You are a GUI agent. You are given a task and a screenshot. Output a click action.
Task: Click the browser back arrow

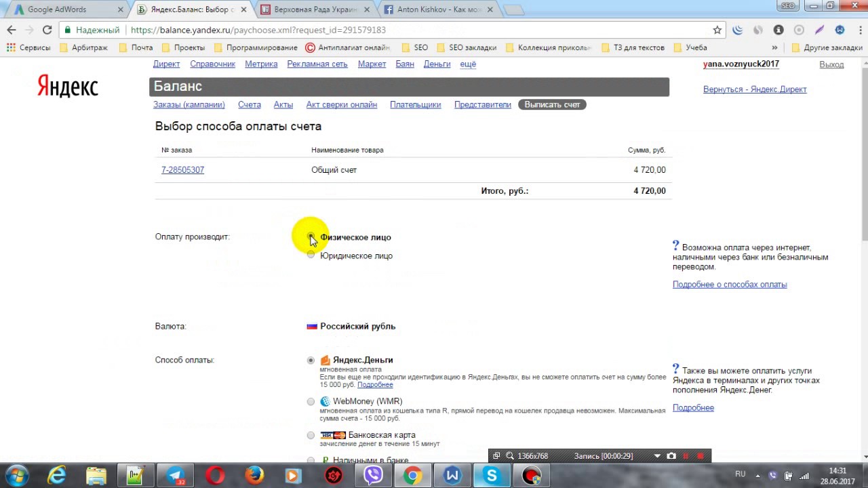(11, 30)
